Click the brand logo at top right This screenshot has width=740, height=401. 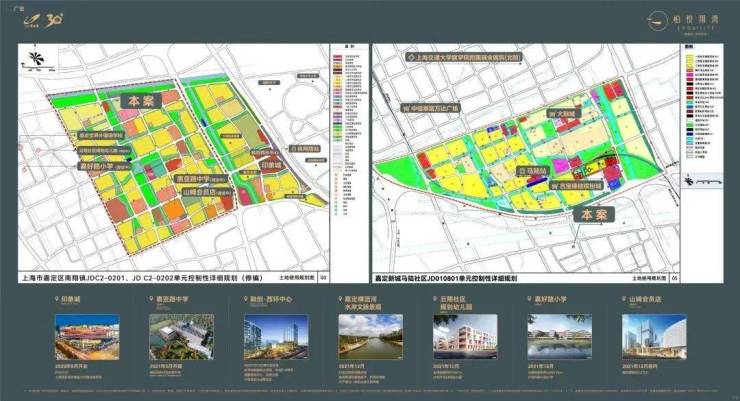[x=683, y=21]
